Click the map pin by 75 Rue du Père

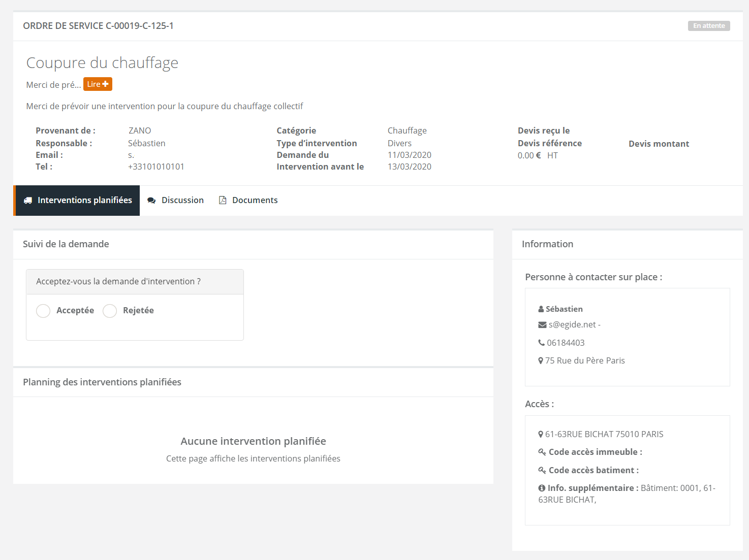(x=541, y=360)
